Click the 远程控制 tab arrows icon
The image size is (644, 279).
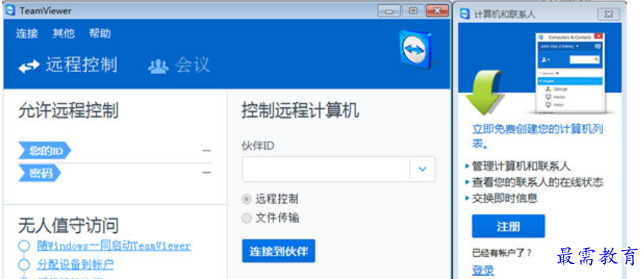(x=29, y=66)
